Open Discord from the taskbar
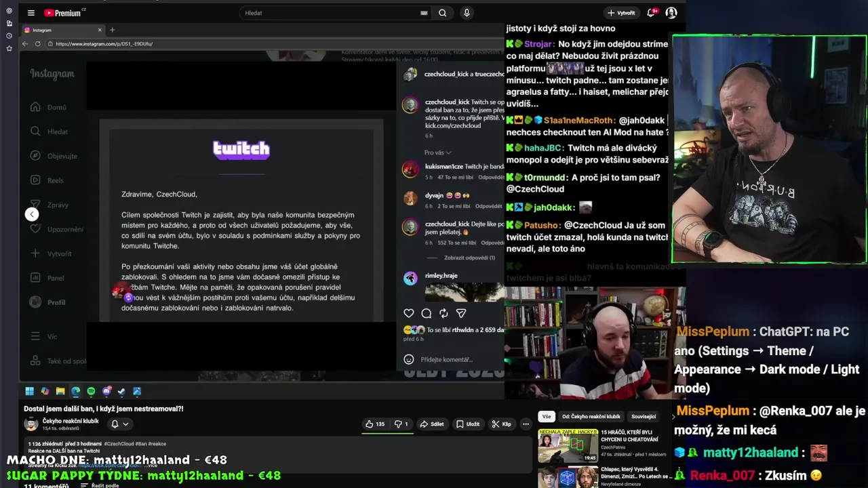 click(x=106, y=391)
